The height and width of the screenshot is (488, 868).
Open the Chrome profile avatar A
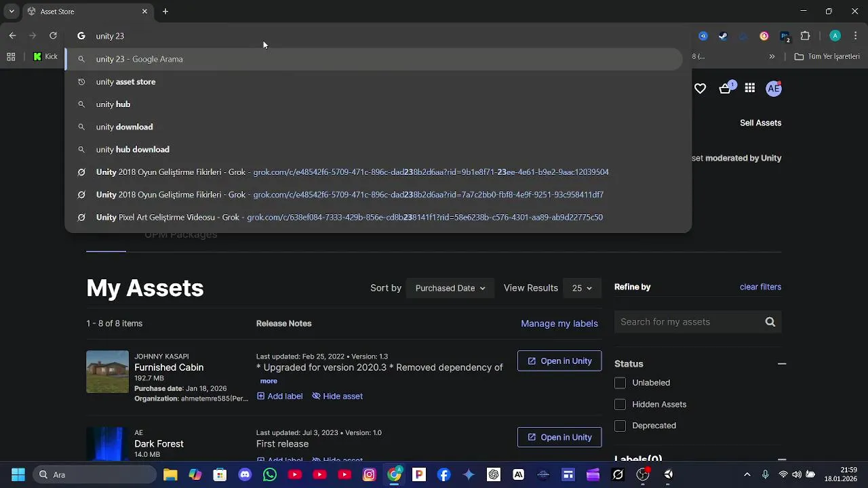pos(835,36)
